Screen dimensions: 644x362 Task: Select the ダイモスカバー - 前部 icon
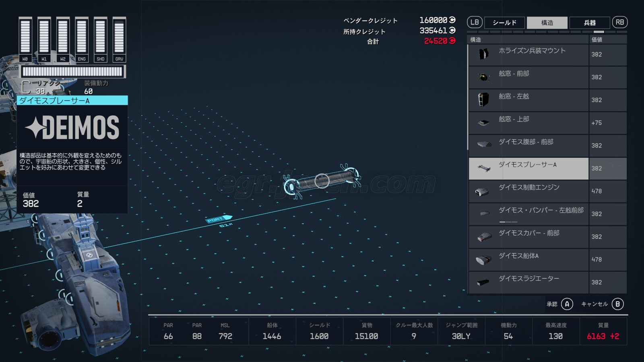[483, 237]
